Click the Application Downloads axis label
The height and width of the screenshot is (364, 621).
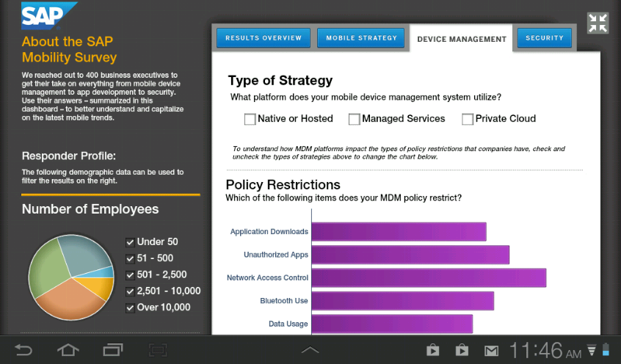tap(269, 231)
